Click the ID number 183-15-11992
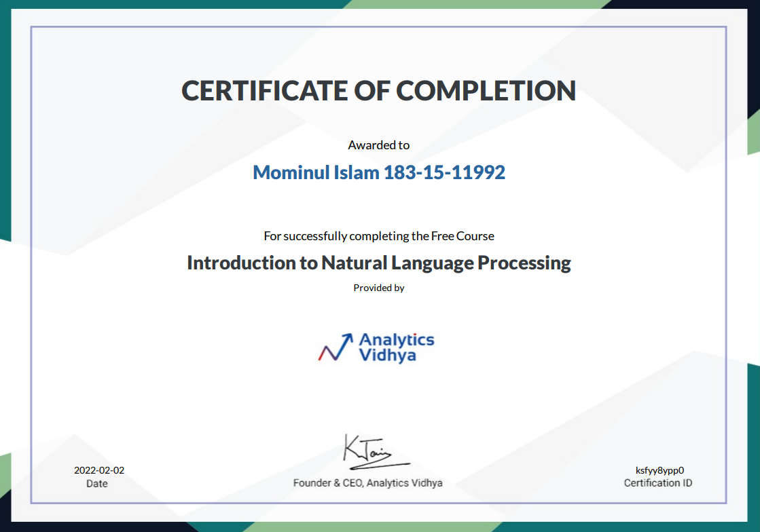The width and height of the screenshot is (760, 532). (445, 172)
